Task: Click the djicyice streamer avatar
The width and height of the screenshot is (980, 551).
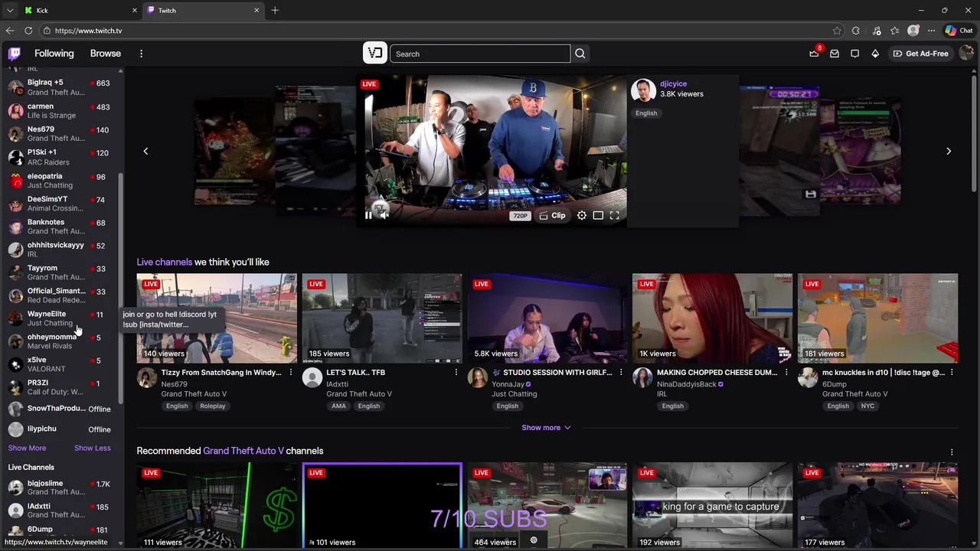Action: tap(643, 90)
